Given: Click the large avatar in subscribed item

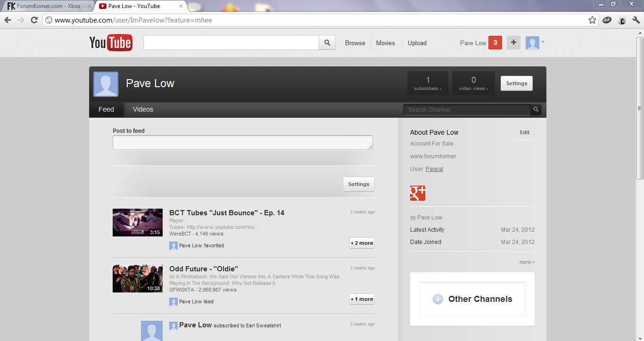Looking at the screenshot, I should coord(152,331).
